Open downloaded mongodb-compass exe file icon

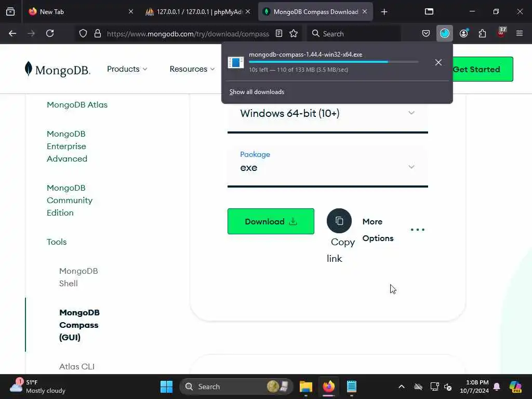pyautogui.click(x=236, y=62)
